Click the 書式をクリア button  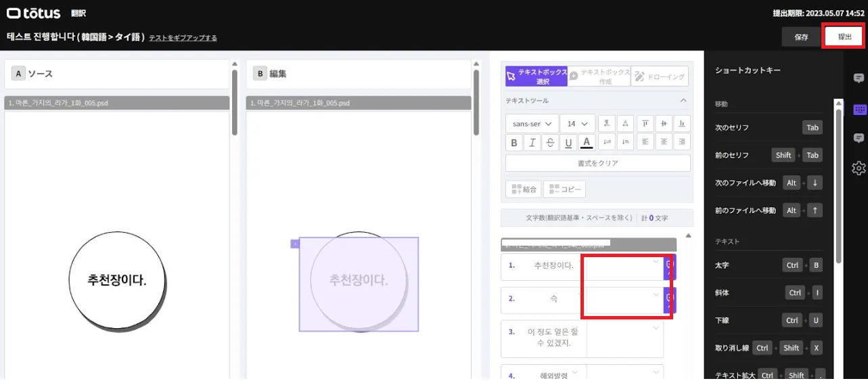pyautogui.click(x=598, y=163)
